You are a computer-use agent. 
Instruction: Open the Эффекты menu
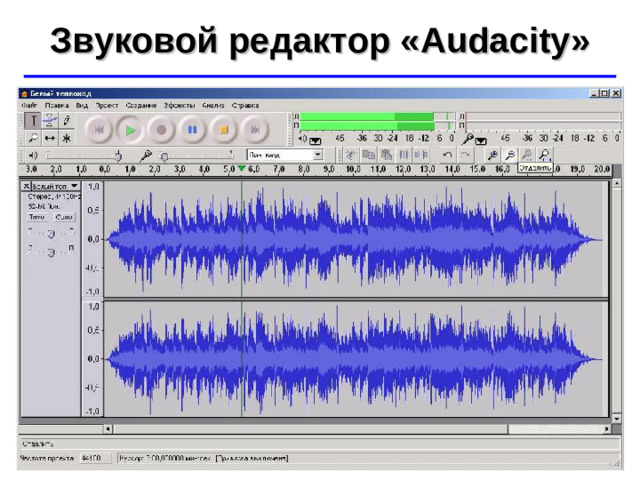(180, 105)
